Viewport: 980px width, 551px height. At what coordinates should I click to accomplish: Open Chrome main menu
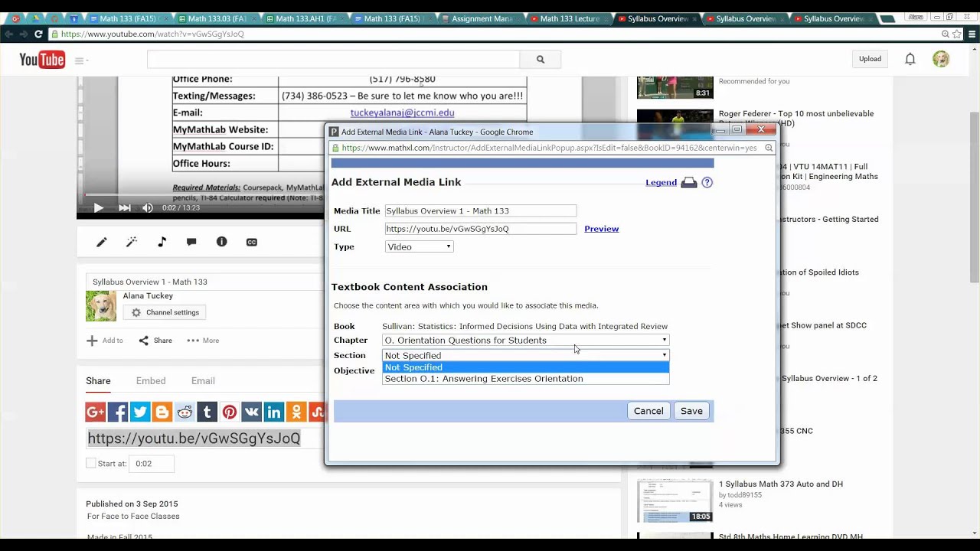[x=973, y=34]
